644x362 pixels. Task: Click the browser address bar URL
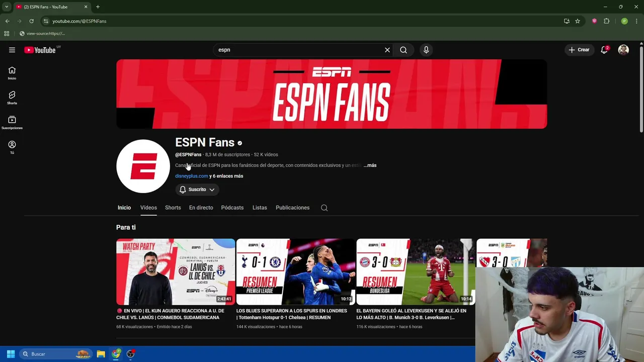click(x=79, y=21)
